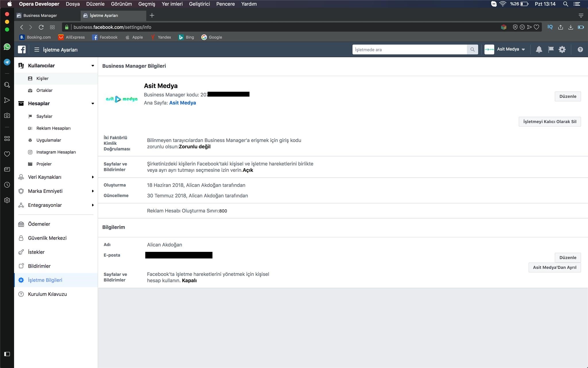Select İşletme Bilgileri in the sidebar
The width and height of the screenshot is (588, 368).
tap(56, 280)
